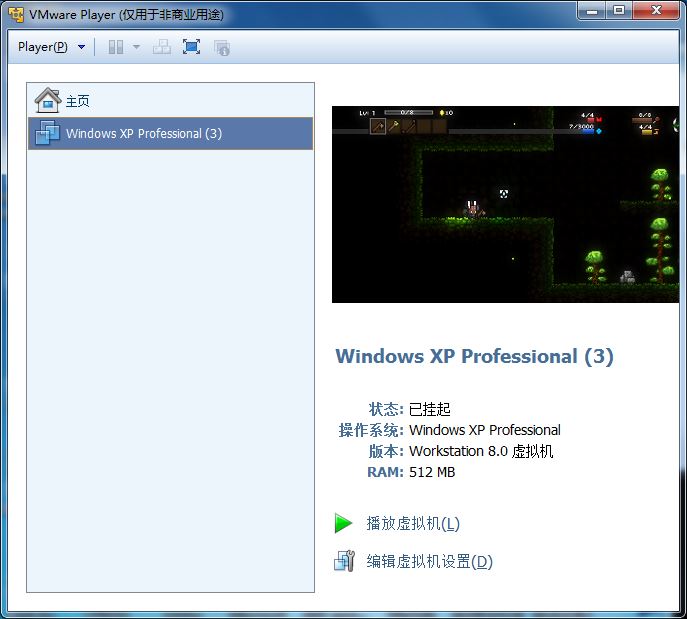The width and height of the screenshot is (687, 619).
Task: Click the Unity mode toolbar icon
Action: pyautogui.click(x=222, y=47)
